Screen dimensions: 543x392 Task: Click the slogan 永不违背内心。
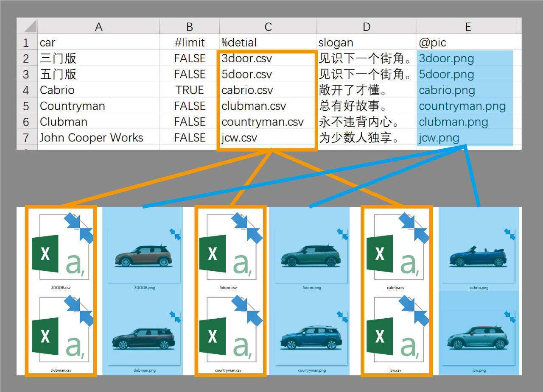point(367,121)
